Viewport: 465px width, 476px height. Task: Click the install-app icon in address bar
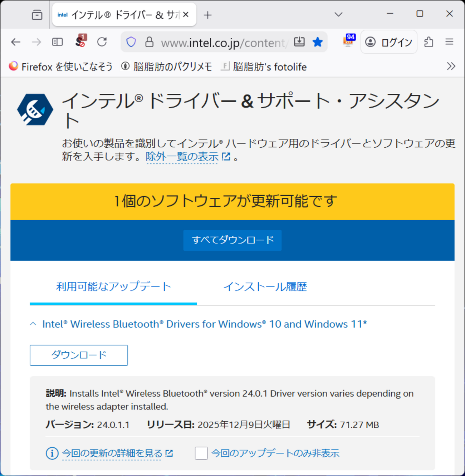pos(299,42)
